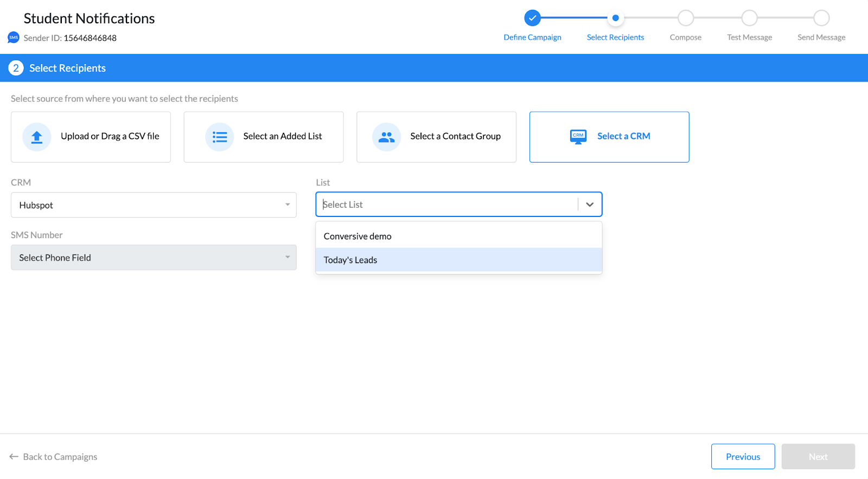Click the Send Message step circle
This screenshot has height=479, width=868.
[x=821, y=18]
